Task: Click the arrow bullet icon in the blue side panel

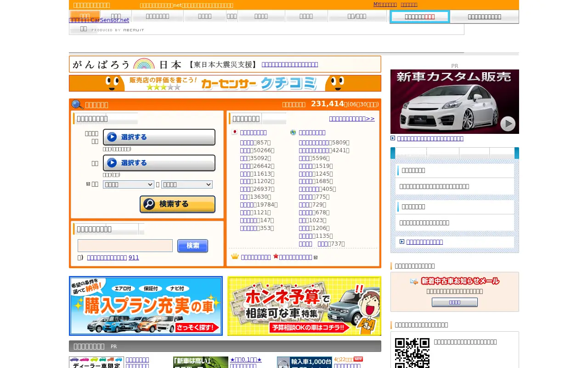Action: pyautogui.click(x=402, y=242)
